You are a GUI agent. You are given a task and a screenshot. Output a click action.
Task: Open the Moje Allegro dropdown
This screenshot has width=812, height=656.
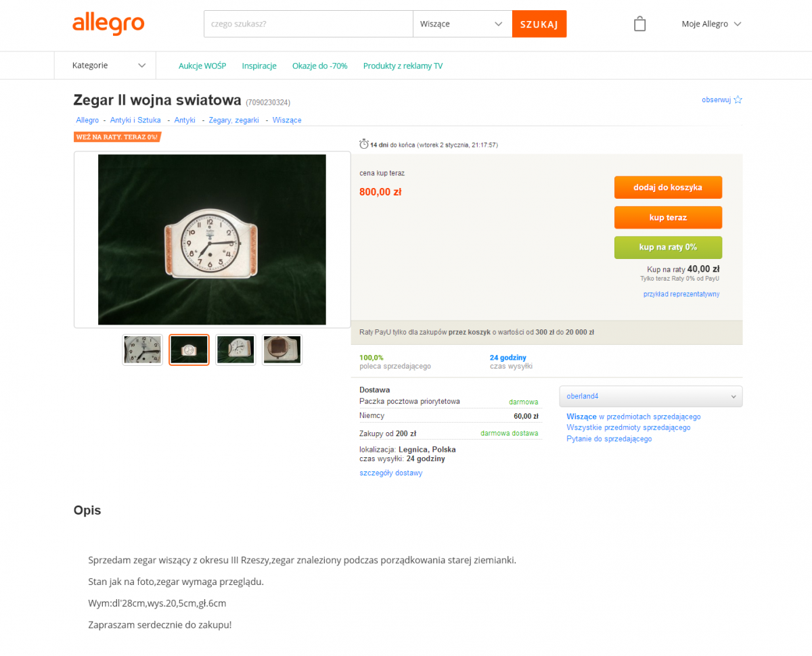tap(711, 24)
